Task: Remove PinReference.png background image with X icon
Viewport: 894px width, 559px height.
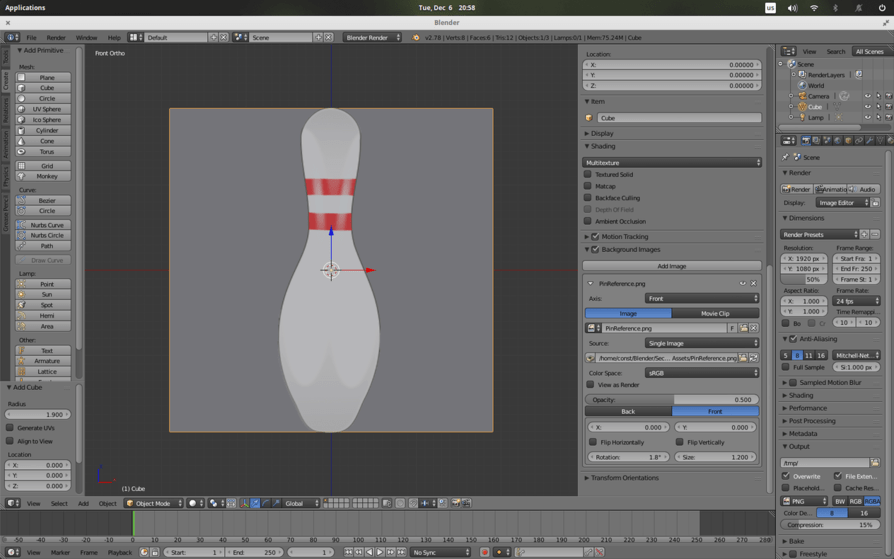Action: click(754, 283)
